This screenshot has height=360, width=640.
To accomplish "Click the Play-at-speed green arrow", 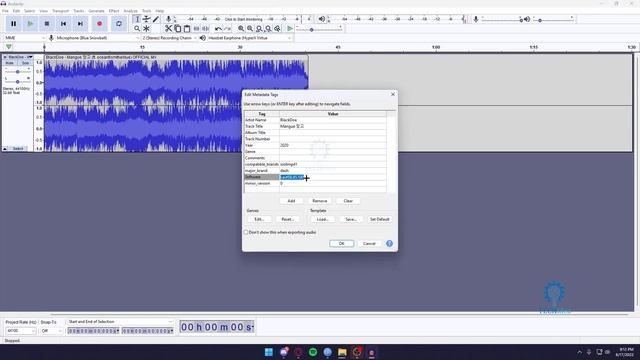I will pyautogui.click(x=290, y=29).
